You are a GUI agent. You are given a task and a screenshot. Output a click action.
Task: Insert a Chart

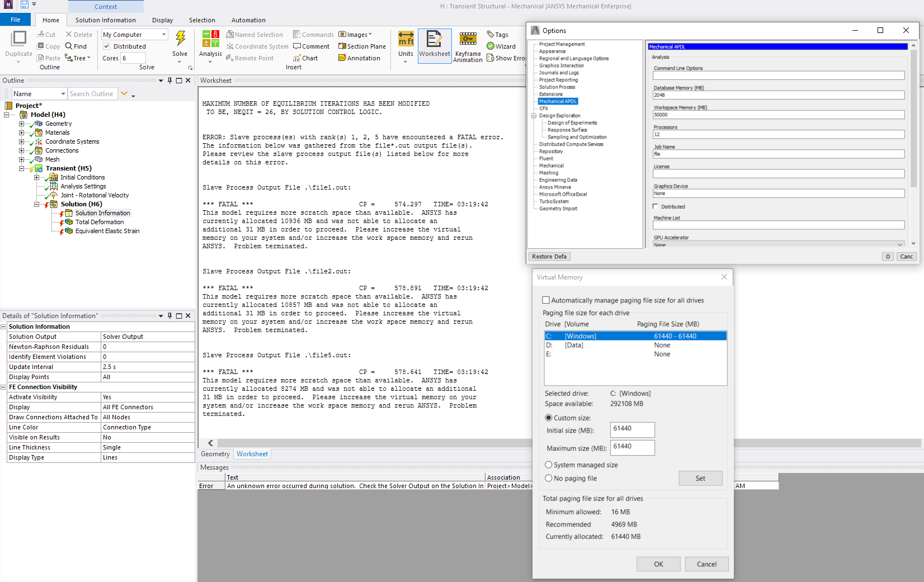[x=305, y=58]
